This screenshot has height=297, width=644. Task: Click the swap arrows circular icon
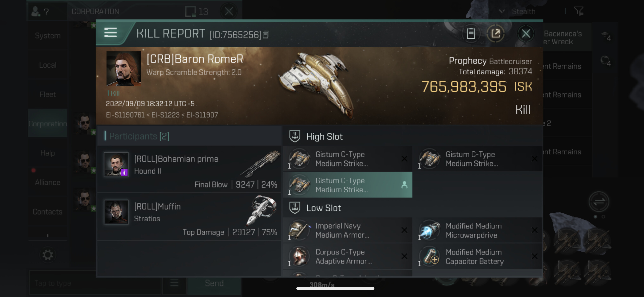[599, 202]
